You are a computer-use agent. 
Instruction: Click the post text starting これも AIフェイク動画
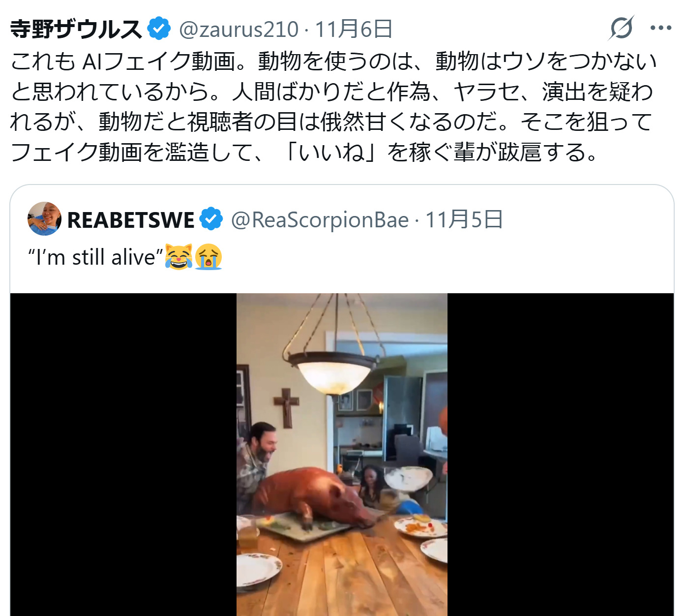[x=333, y=107]
